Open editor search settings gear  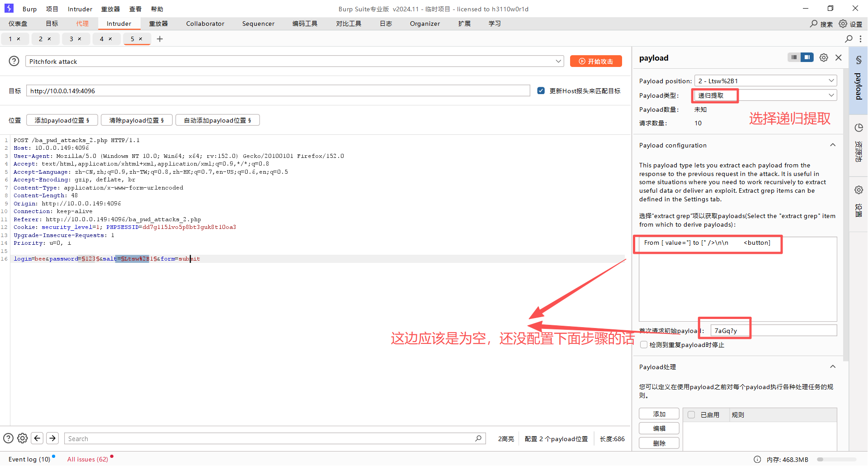[x=23, y=438]
